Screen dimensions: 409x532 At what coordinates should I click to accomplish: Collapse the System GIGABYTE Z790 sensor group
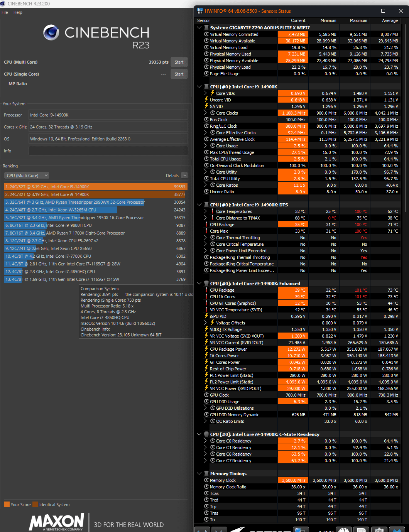[199, 28]
